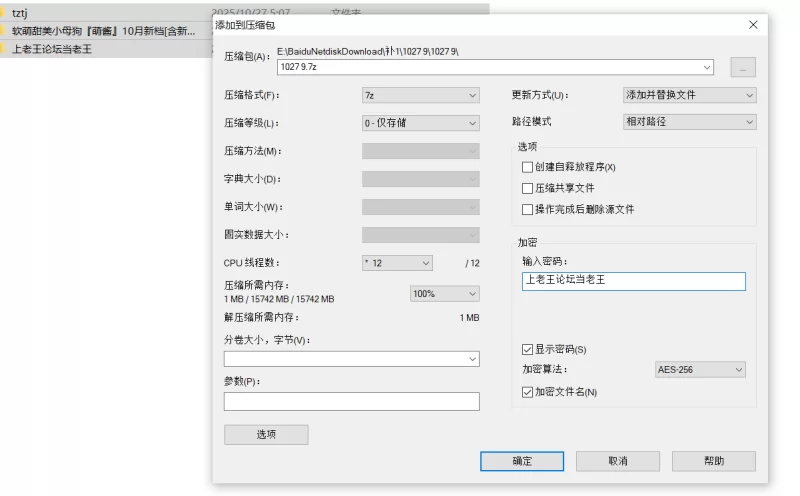Screen dimensions: 800x496
Task: Click the disabled 固实数据大小 dropdown
Action: [420, 235]
